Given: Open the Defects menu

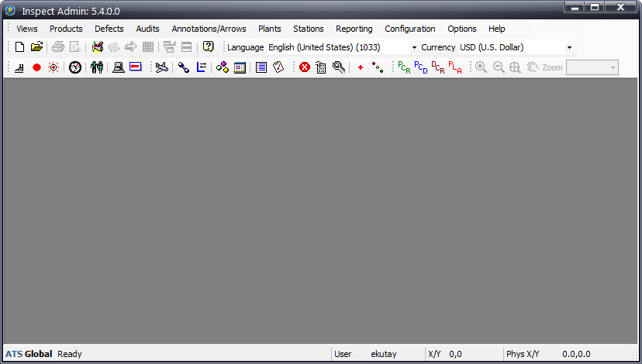Looking at the screenshot, I should click(109, 29).
